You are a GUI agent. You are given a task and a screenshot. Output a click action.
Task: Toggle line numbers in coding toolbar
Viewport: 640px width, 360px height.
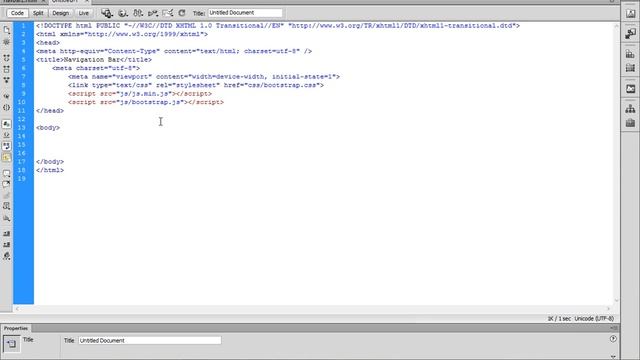click(7, 124)
